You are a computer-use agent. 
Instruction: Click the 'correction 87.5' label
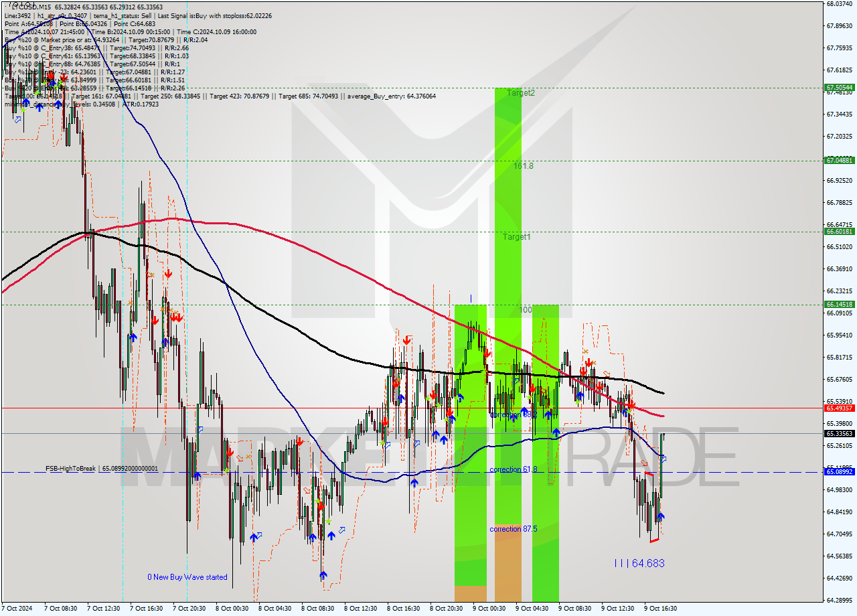click(x=514, y=529)
